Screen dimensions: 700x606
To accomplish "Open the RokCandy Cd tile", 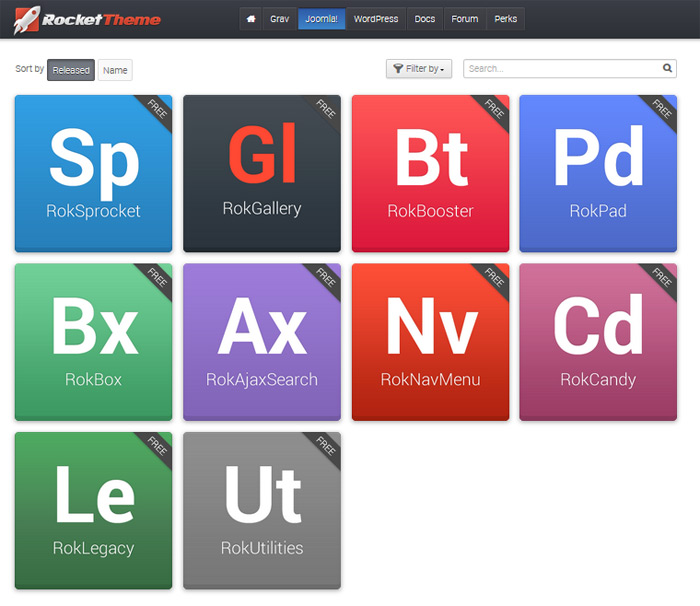I will tap(598, 342).
